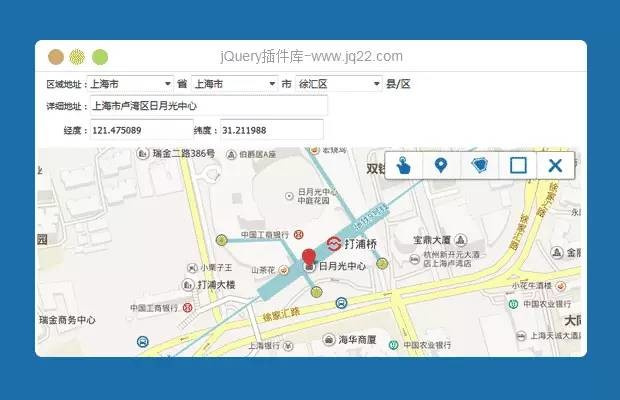This screenshot has width=620, height=400.
Task: Close the map drawing toolbar with X
Action: pyautogui.click(x=556, y=165)
